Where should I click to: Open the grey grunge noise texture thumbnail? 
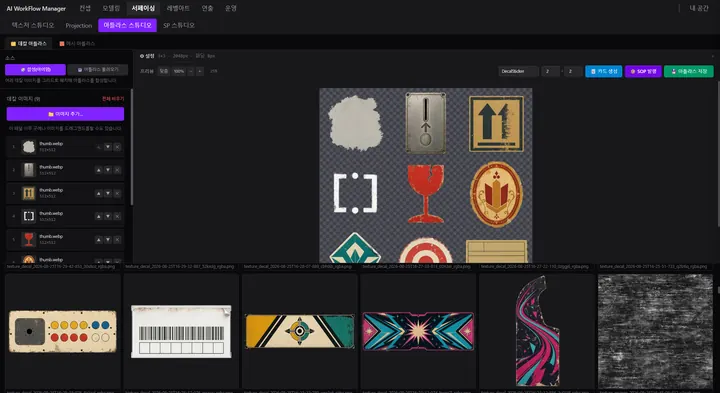coord(655,331)
